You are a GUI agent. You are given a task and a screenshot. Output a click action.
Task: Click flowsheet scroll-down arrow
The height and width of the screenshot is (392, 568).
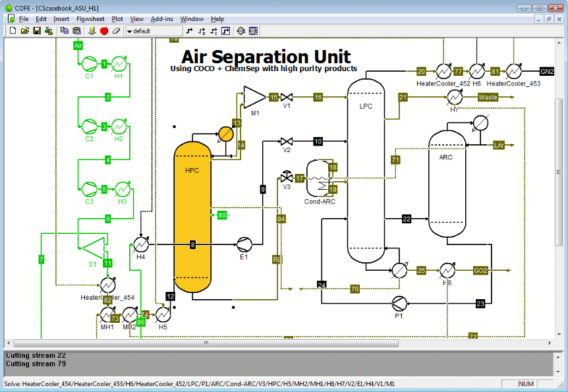[559, 334]
